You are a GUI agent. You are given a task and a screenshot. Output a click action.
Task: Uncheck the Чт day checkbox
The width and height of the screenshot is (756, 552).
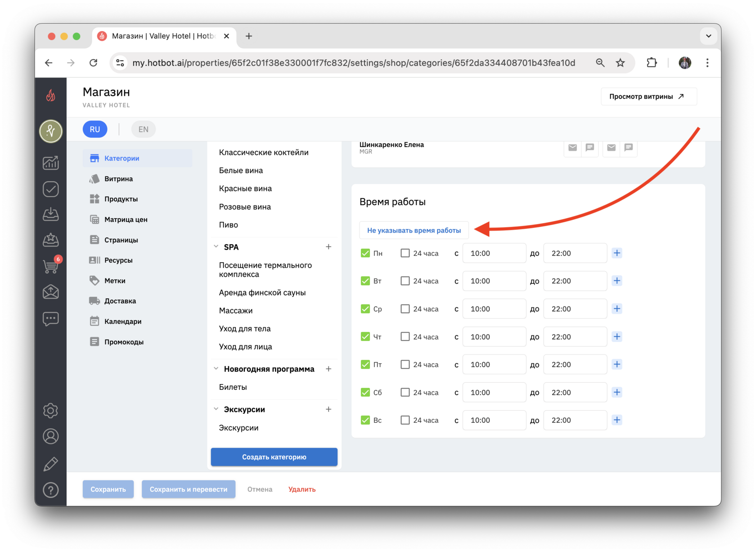click(365, 337)
